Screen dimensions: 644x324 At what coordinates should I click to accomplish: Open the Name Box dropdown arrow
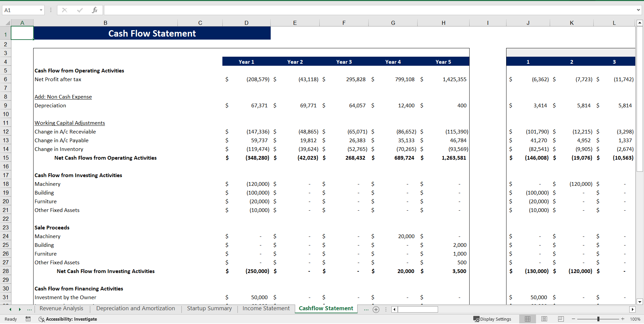(41, 10)
